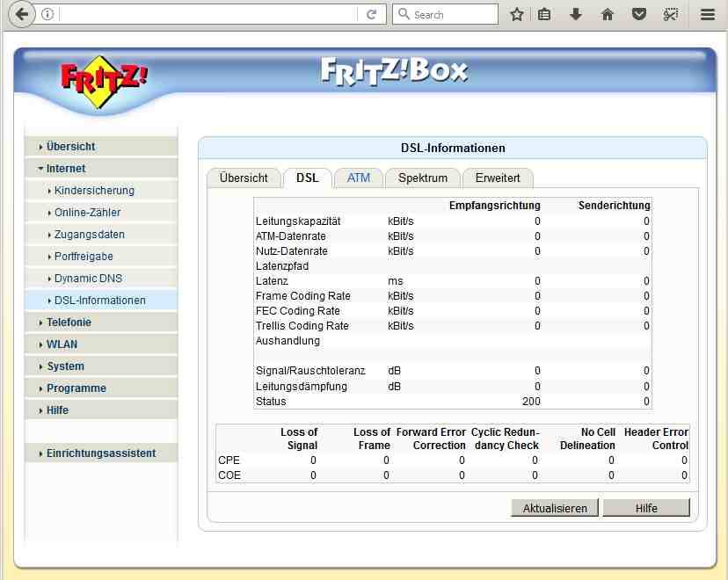Click the Loss of Frame column header

tap(372, 439)
